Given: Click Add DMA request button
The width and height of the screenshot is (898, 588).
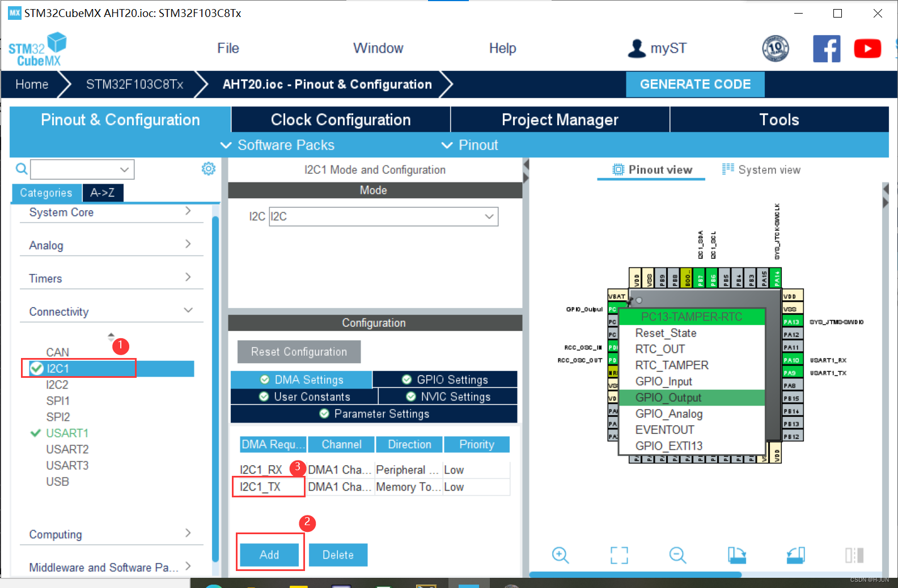Looking at the screenshot, I should pos(269,555).
